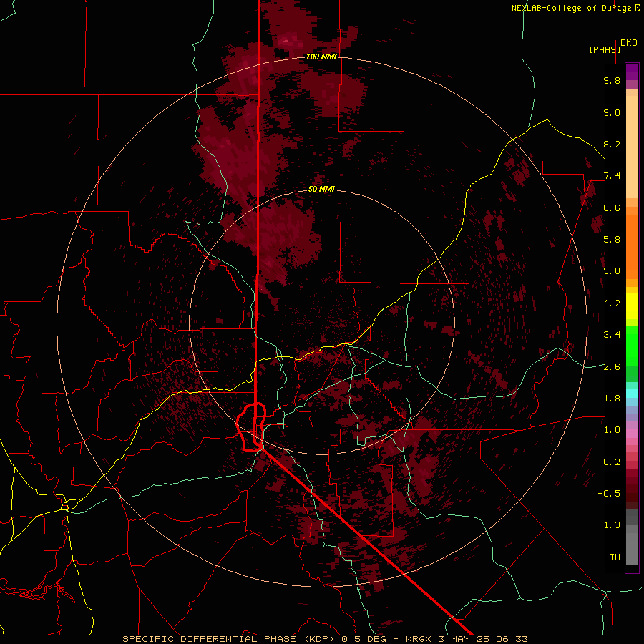Click the 2.6 value on the scale

pos(612,367)
